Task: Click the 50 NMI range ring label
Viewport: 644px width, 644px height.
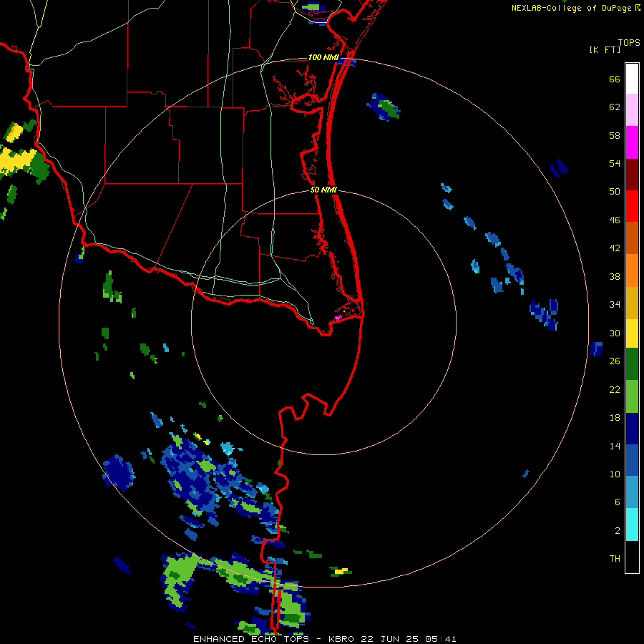Action: (323, 190)
